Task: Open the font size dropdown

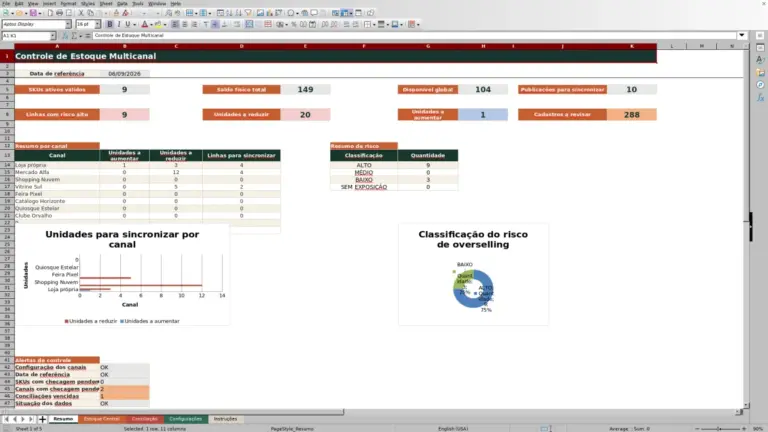Action: tap(97, 24)
